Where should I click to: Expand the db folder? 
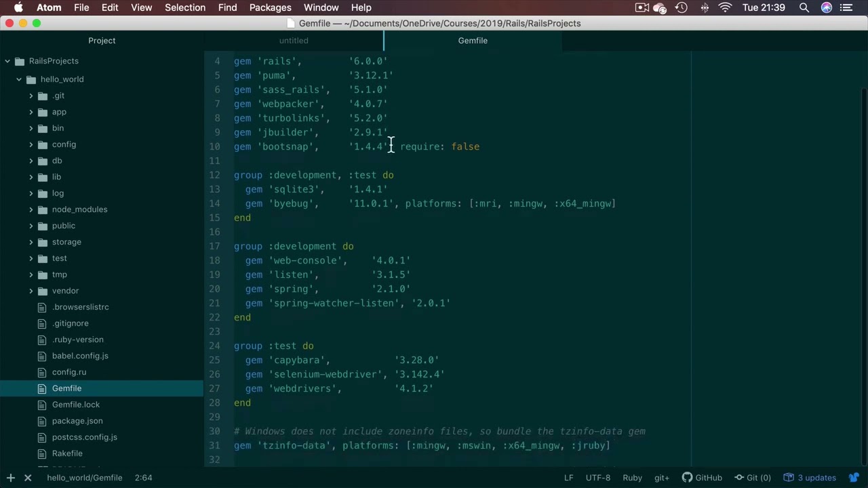coord(31,161)
